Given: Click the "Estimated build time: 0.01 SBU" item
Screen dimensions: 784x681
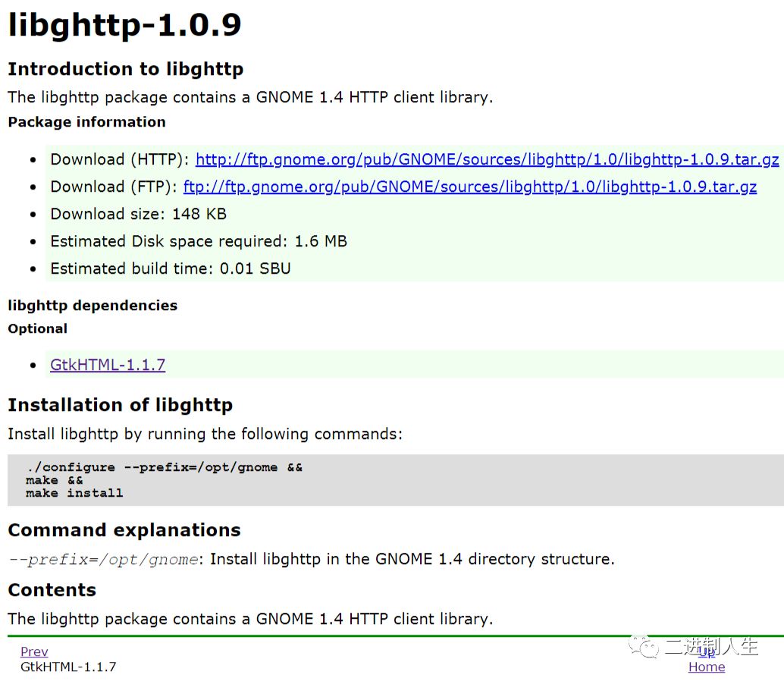Looking at the screenshot, I should click(170, 268).
